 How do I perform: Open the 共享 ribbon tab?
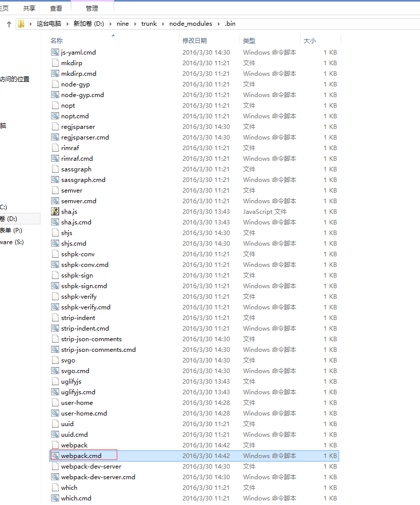click(x=29, y=9)
